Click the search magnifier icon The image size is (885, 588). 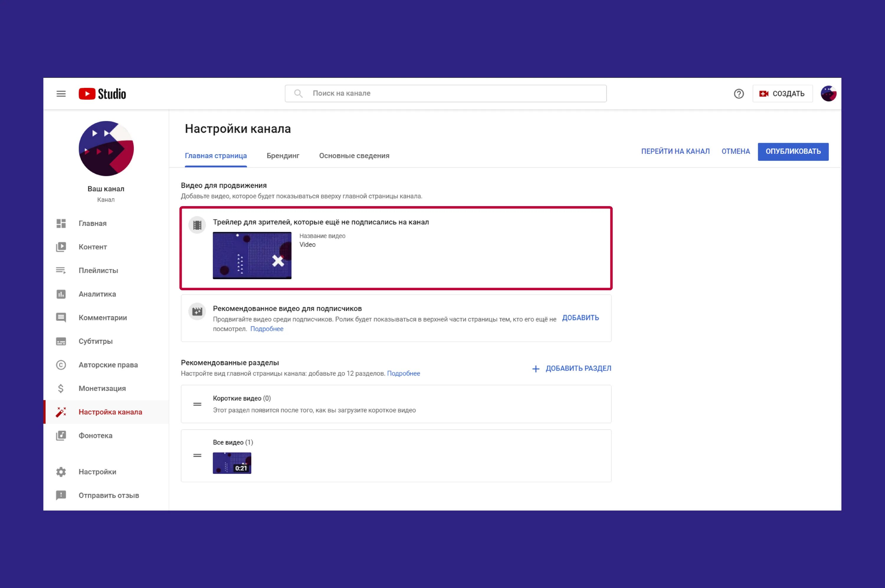298,93
